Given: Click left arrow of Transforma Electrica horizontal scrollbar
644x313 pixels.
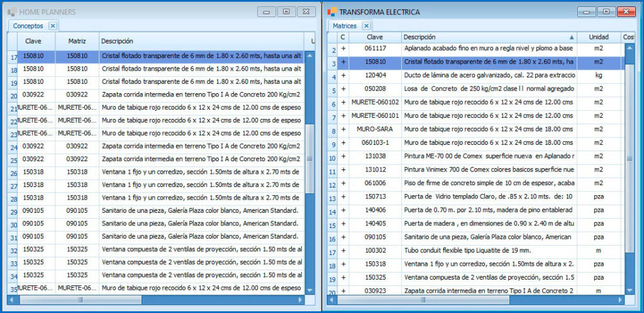Looking at the screenshot, I should pos(332,300).
